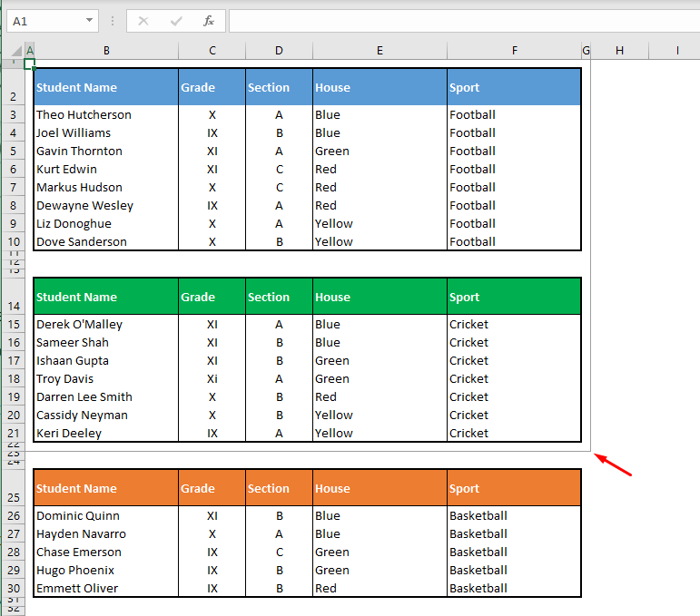Select cell Keri Deeley
Image resolution: width=700 pixels, height=616 pixels.
tap(106, 433)
